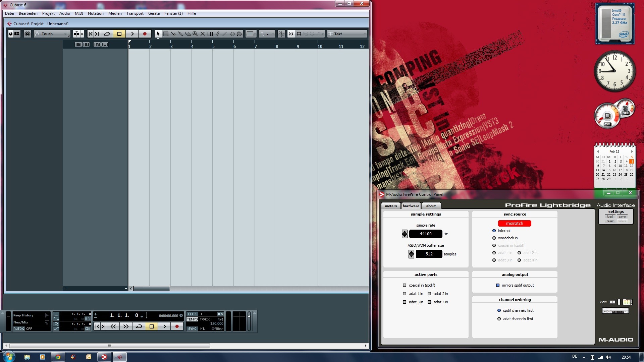This screenshot has width=644, height=362.
Task: Enable adat 1 in active port
Action: (405, 294)
